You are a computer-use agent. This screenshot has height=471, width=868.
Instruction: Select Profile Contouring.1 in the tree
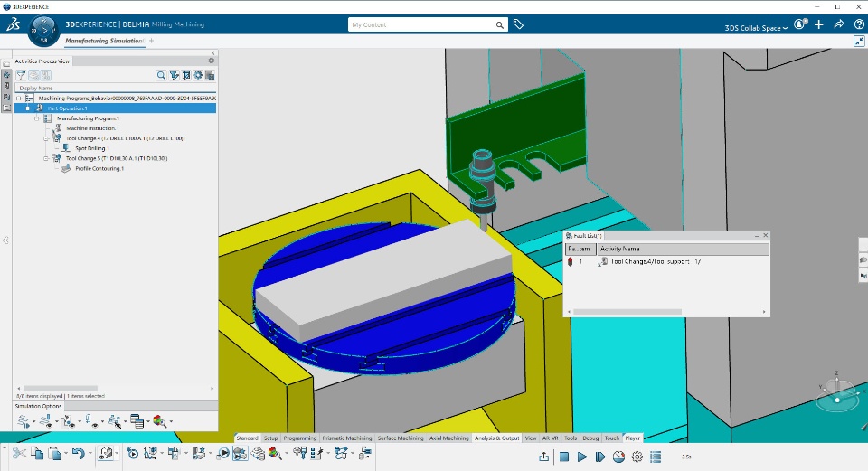tap(99, 168)
